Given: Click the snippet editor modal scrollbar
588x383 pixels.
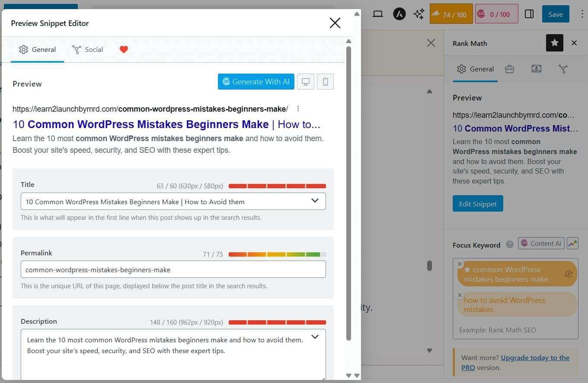Looking at the screenshot, I should click(x=348, y=193).
